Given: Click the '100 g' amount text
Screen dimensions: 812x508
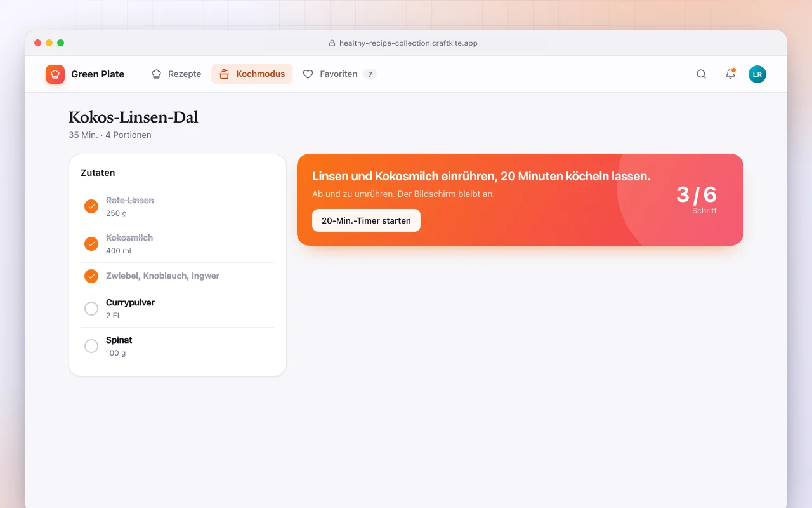Looking at the screenshot, I should tap(116, 353).
